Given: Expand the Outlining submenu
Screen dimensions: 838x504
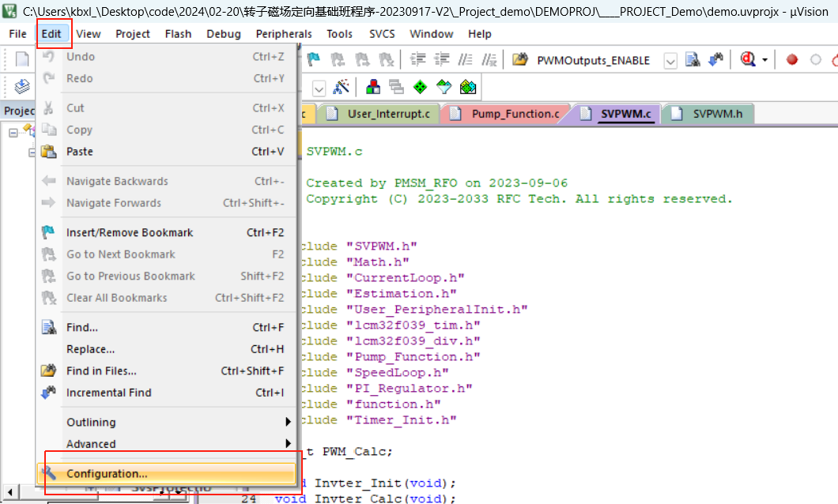Looking at the screenshot, I should click(177, 423).
